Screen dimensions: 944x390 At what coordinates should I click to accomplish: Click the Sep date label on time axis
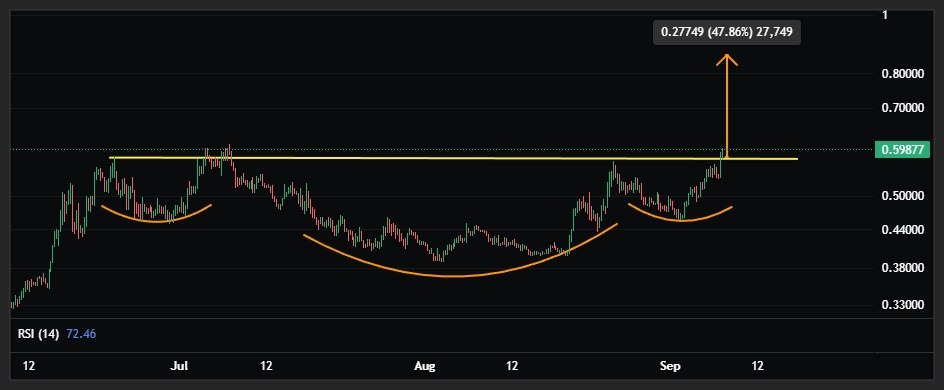click(x=670, y=366)
